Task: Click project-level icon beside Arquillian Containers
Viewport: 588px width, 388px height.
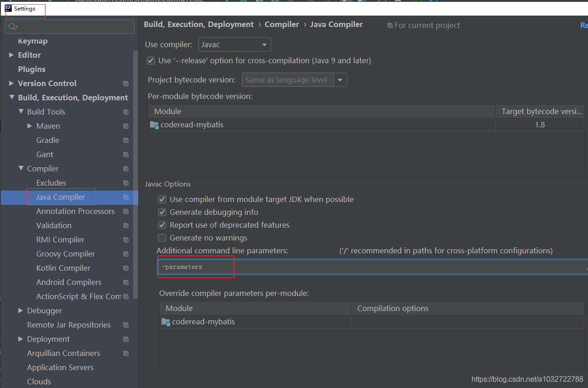Action: [x=126, y=353]
